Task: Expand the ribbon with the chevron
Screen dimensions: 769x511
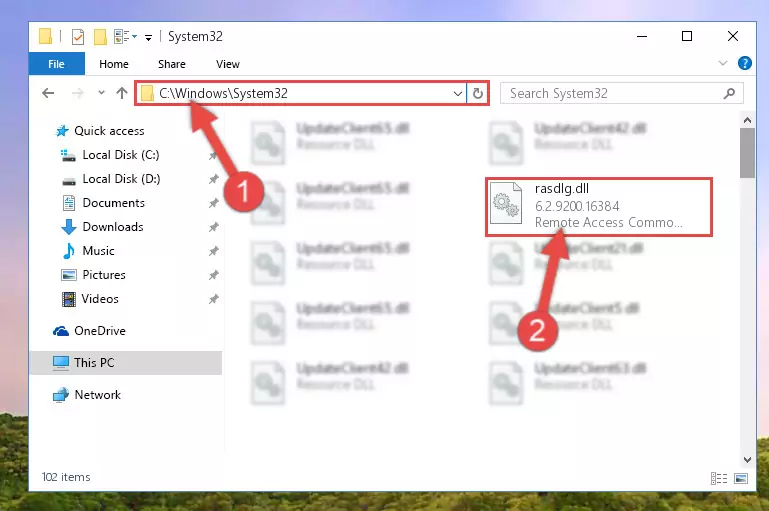Action: 722,63
